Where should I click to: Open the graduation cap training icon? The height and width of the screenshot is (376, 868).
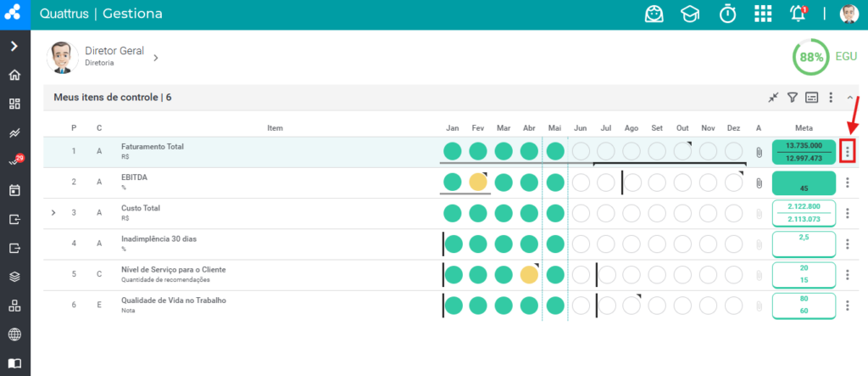coord(690,14)
